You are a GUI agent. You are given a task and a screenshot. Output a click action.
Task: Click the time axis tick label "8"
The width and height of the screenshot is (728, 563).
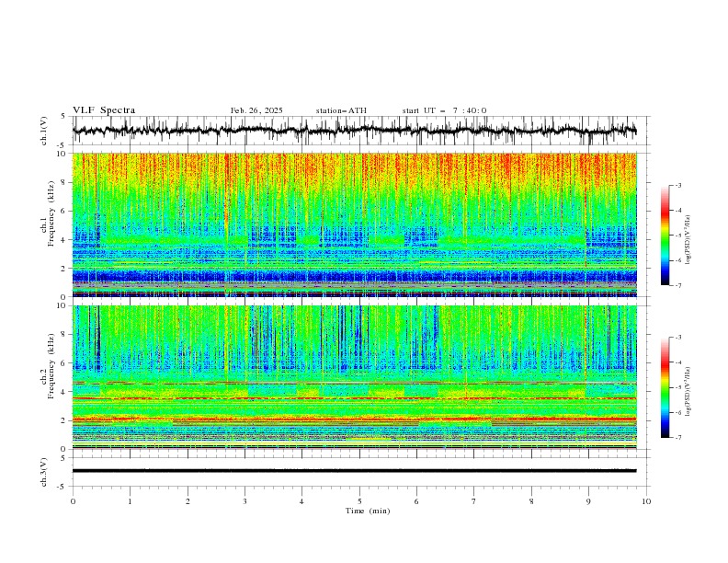tap(531, 501)
